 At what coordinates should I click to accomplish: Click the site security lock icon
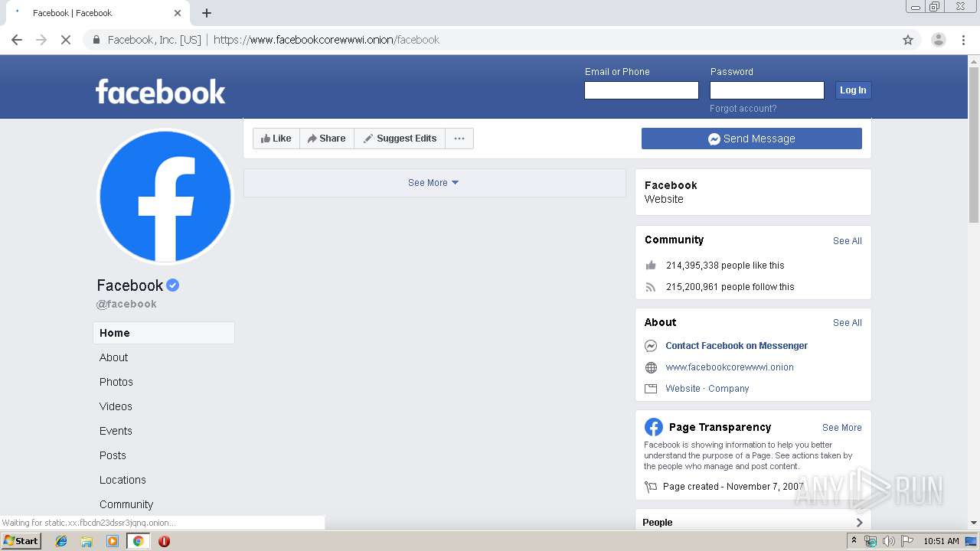pos(96,40)
